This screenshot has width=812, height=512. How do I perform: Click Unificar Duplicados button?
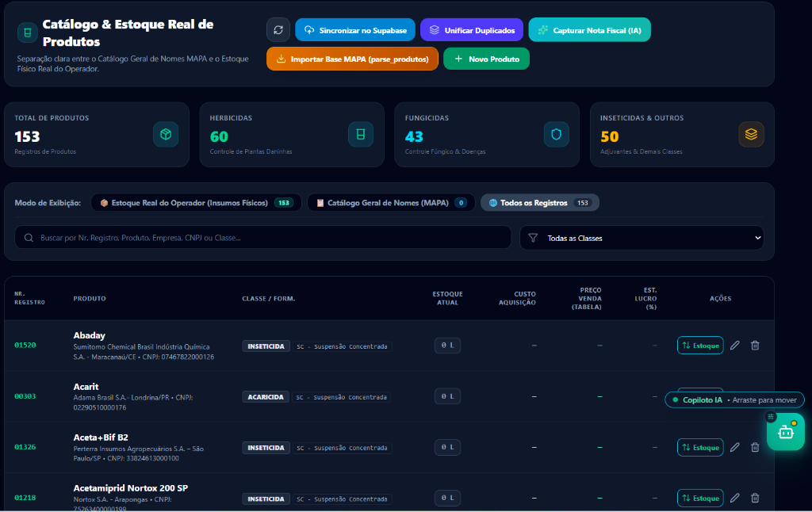[472, 30]
